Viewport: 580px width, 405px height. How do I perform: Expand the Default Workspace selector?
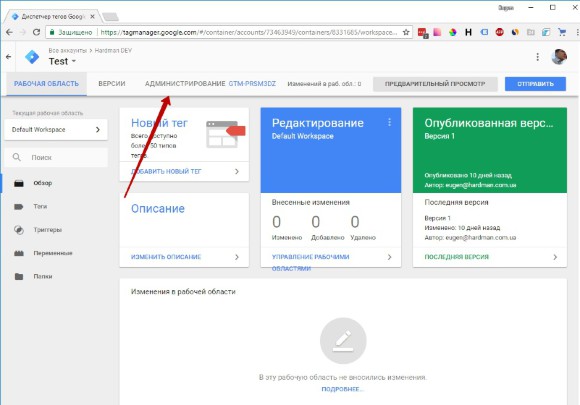[x=56, y=129]
